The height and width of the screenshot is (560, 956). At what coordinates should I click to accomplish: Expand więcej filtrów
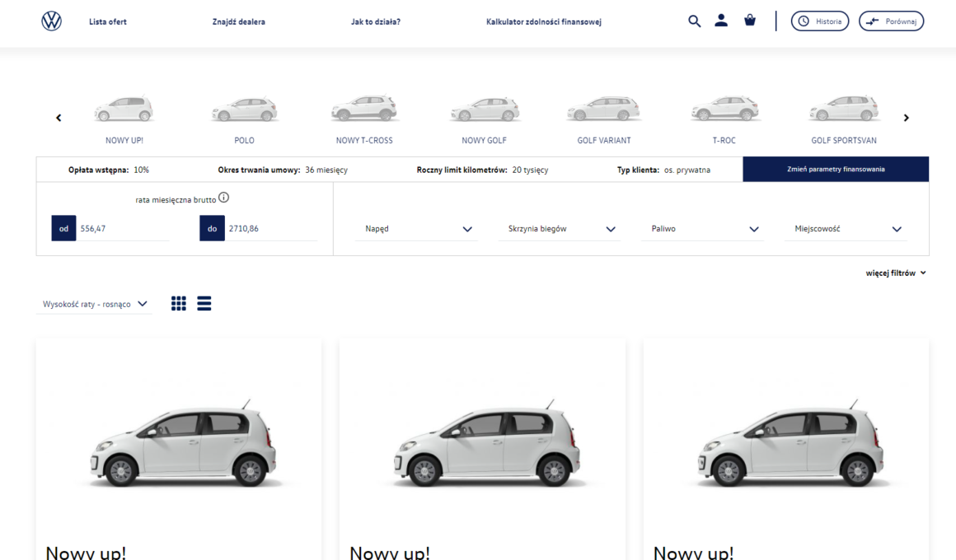click(x=896, y=273)
